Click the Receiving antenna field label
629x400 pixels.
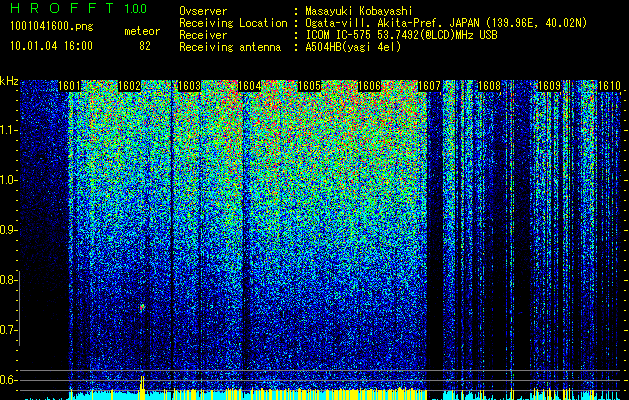pos(230,47)
